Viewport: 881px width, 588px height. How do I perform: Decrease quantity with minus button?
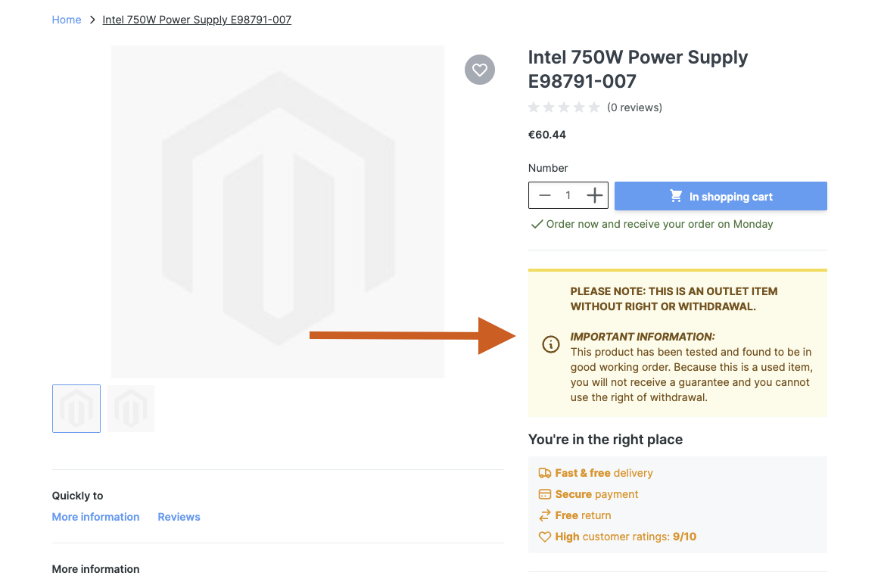[545, 196]
